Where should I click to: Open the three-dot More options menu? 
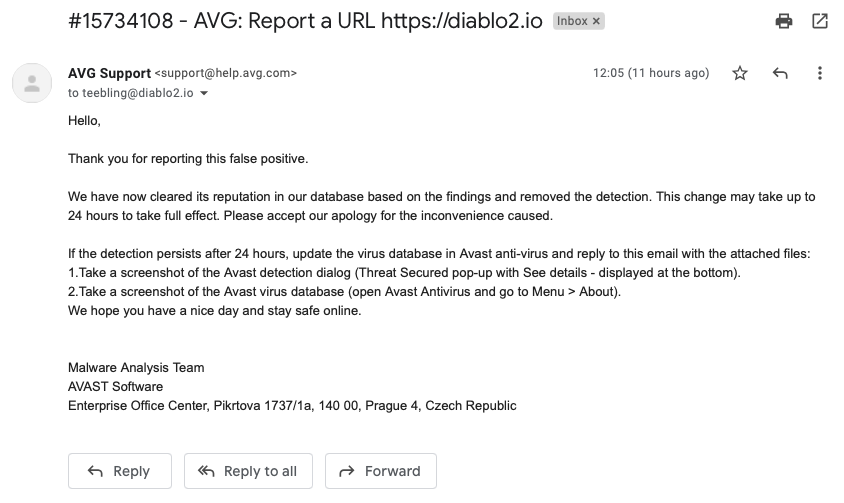click(x=820, y=73)
